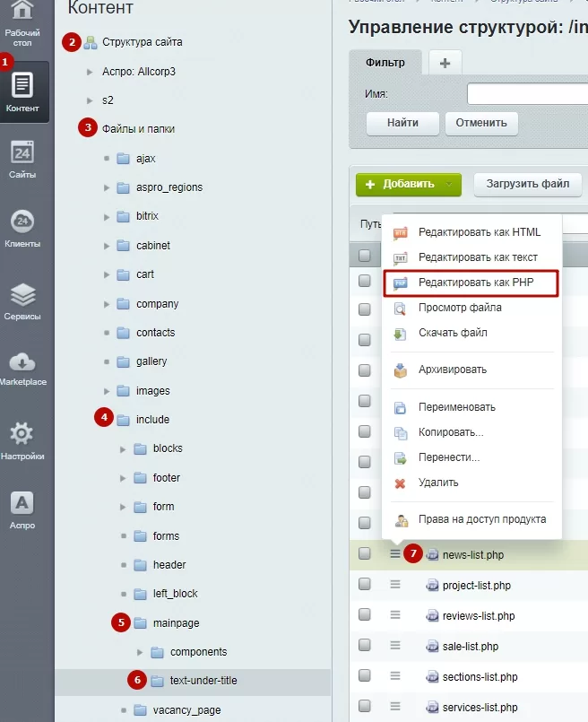Open the Добавить dropdown arrow
This screenshot has width=588, height=722.
448,184
